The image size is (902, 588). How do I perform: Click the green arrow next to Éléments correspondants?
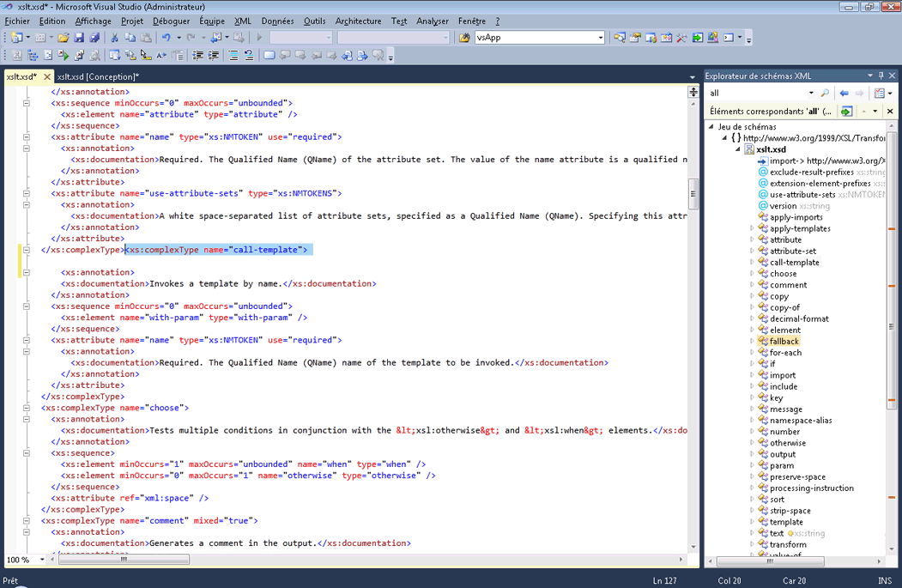coord(846,111)
